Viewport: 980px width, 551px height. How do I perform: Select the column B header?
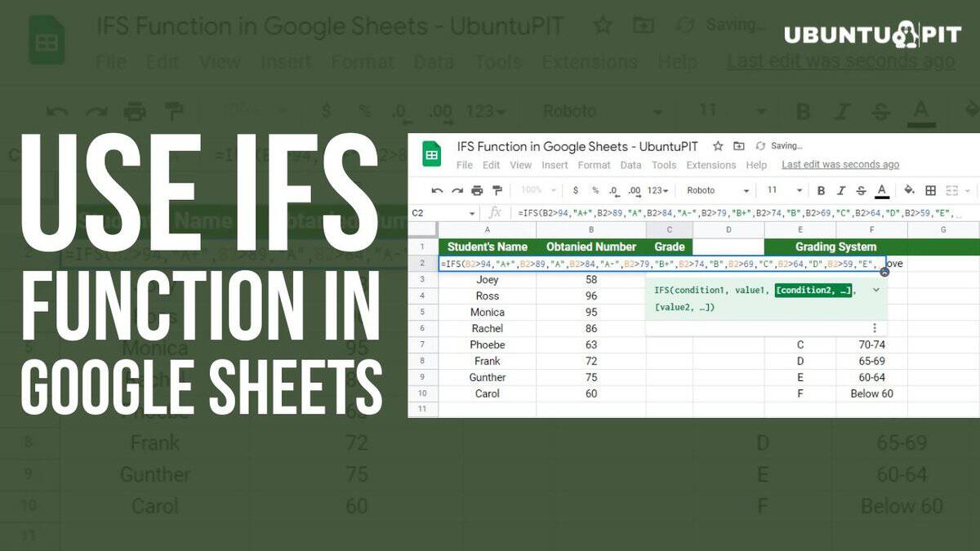(x=591, y=230)
